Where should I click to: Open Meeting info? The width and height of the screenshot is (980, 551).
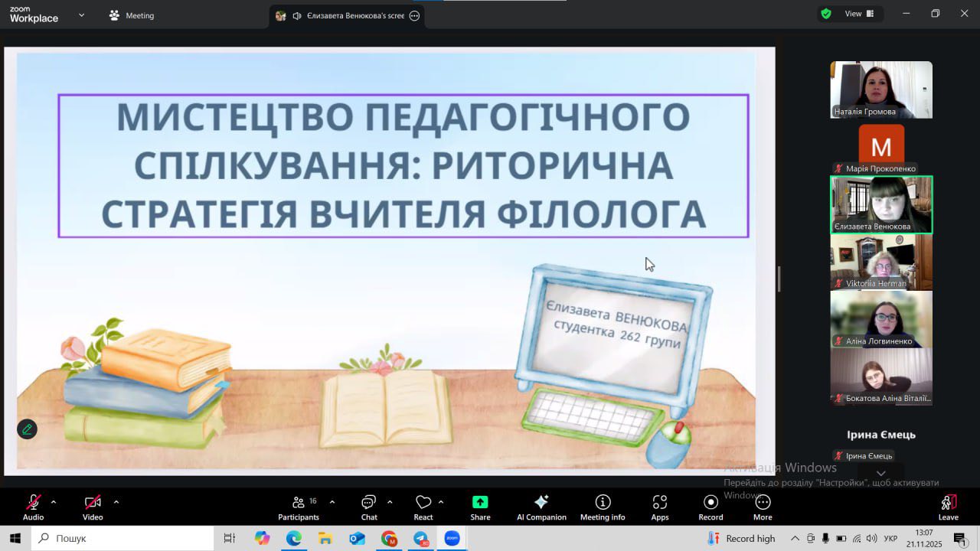pos(603,507)
